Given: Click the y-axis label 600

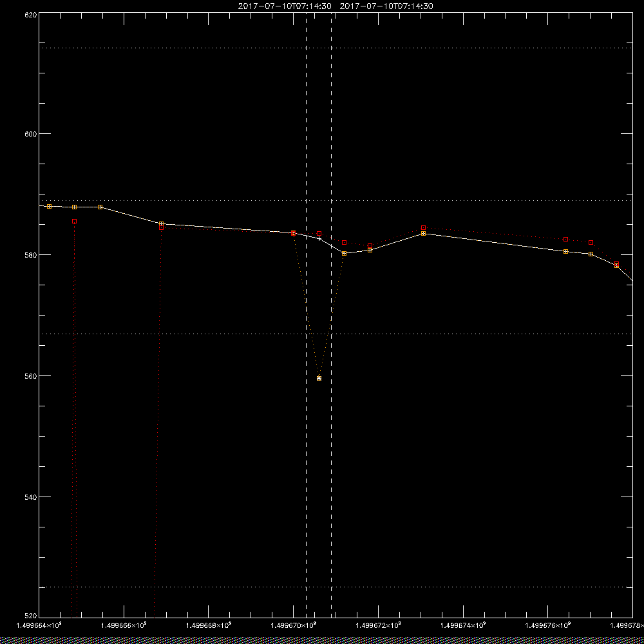Looking at the screenshot, I should [31, 134].
